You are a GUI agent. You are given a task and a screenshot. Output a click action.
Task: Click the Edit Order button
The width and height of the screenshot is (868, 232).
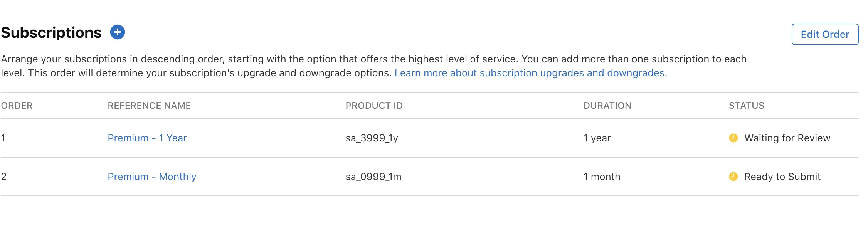point(824,34)
